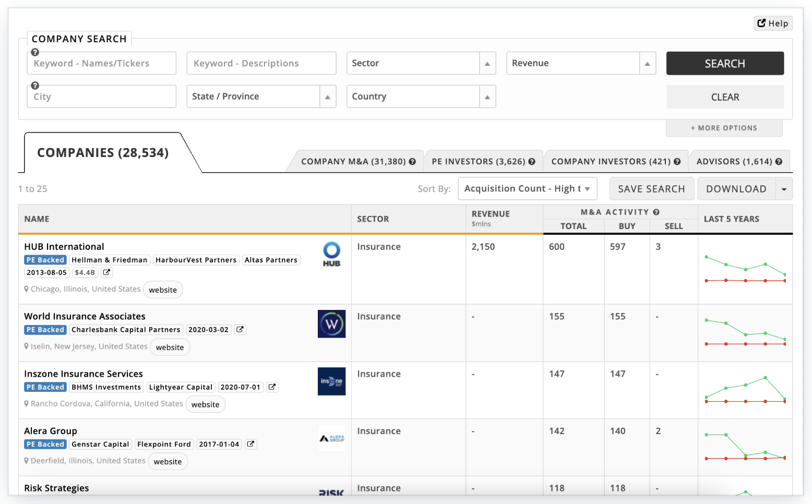Image resolution: width=812 pixels, height=504 pixels.
Task: Open external link icon in HUB International row
Action: tap(106, 272)
